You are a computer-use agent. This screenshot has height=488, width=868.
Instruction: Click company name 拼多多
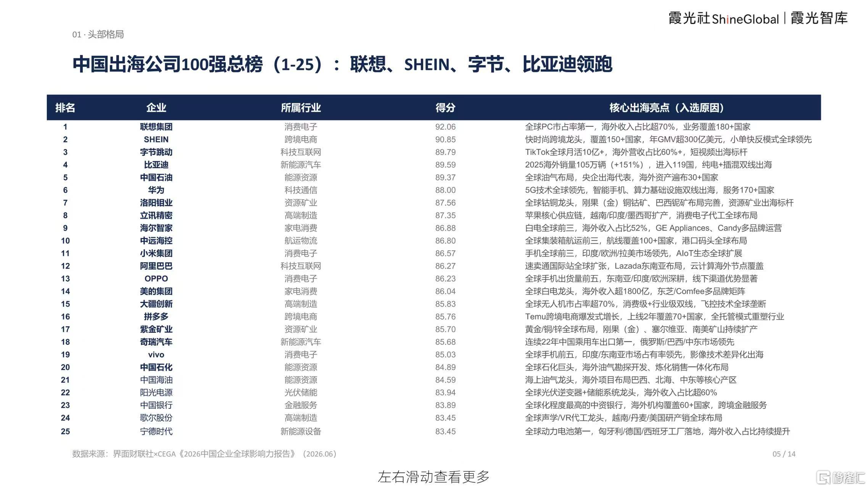click(x=156, y=316)
